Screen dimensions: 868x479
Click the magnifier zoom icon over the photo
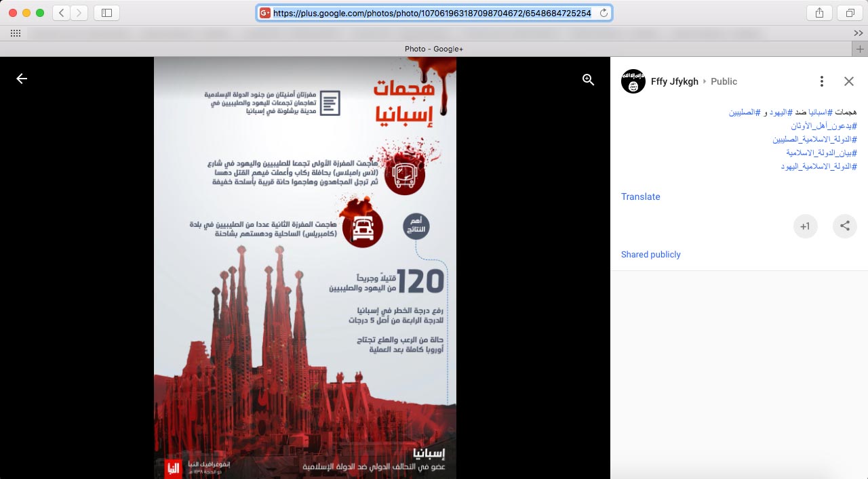(588, 79)
